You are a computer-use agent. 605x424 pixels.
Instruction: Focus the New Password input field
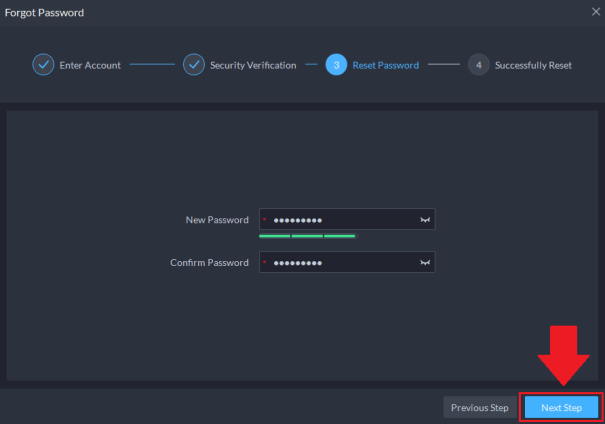click(340, 220)
